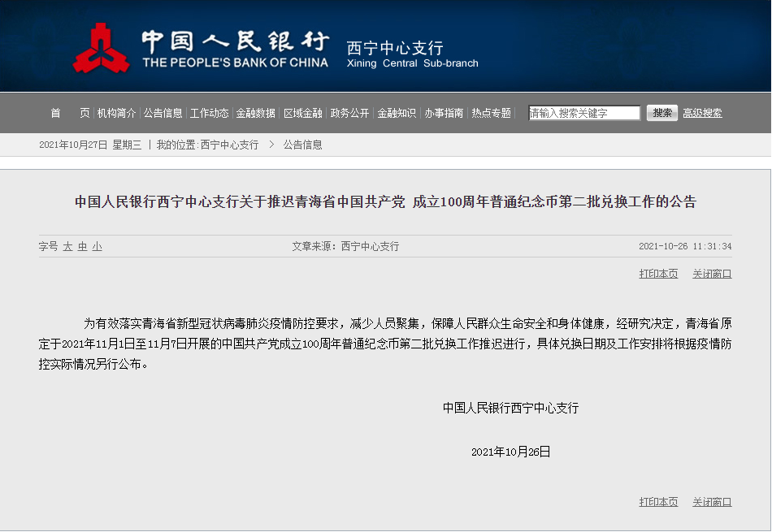
Task: Click the date 2021年10月27日 星期三
Action: (90, 145)
